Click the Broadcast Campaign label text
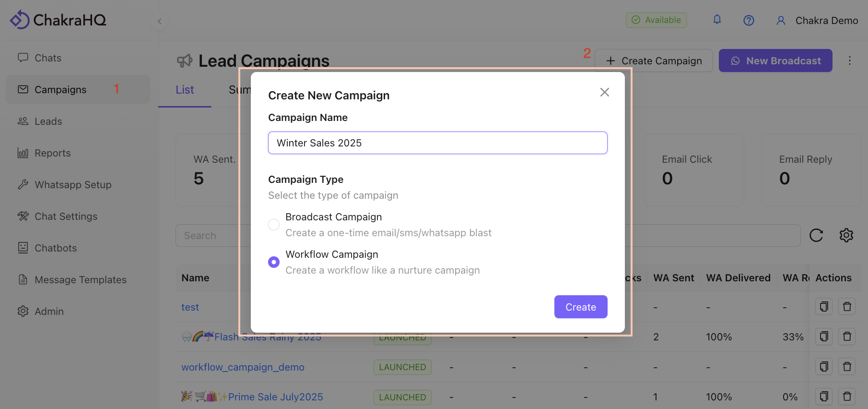Image resolution: width=868 pixels, height=409 pixels. [x=334, y=217]
